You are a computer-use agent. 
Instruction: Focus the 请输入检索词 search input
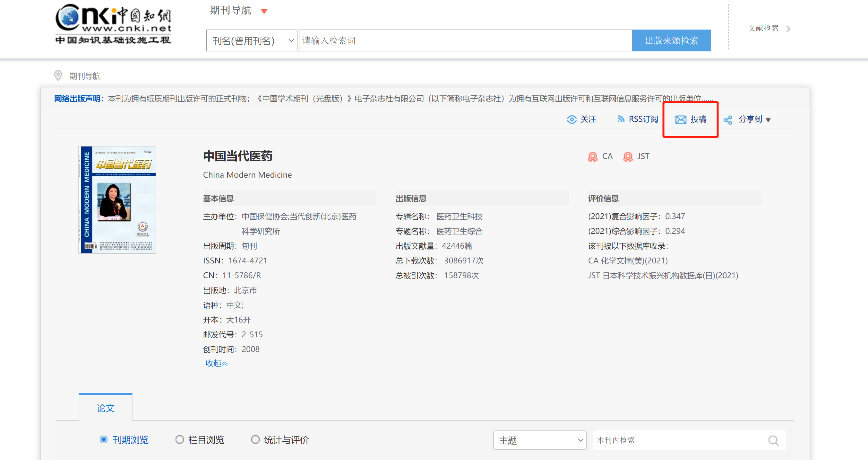(x=465, y=40)
